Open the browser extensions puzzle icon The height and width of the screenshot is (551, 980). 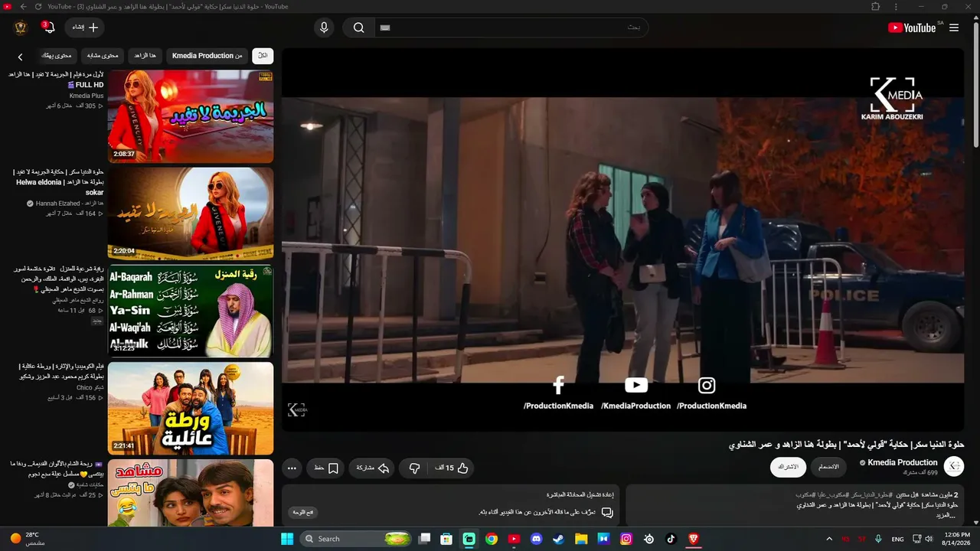tap(876, 6)
